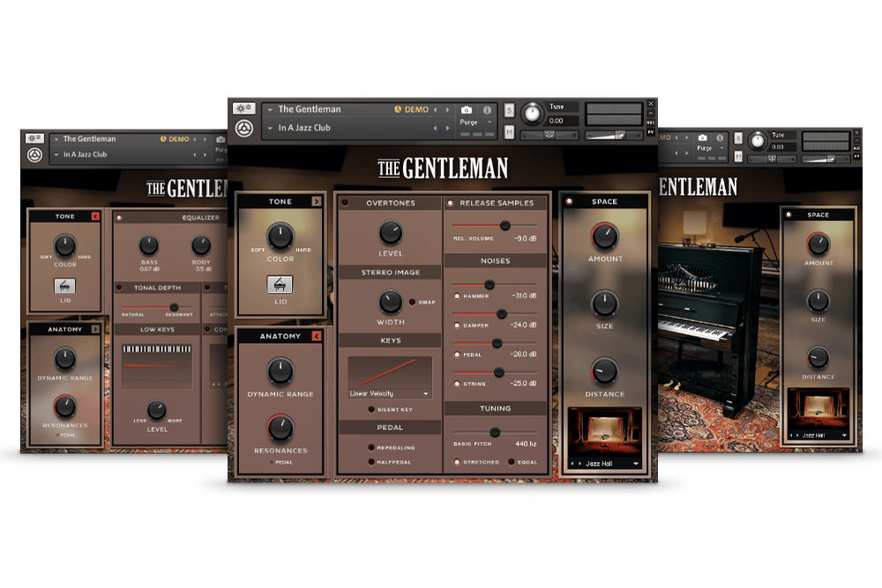882x588 pixels.
Task: Select previous snapshot for In A Jazz Club, center window
Action: (436, 128)
